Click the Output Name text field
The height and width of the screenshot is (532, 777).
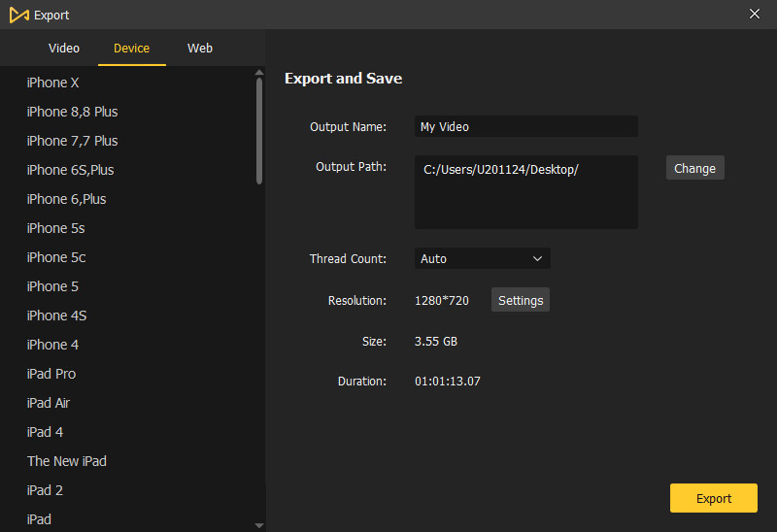pyautogui.click(x=525, y=127)
